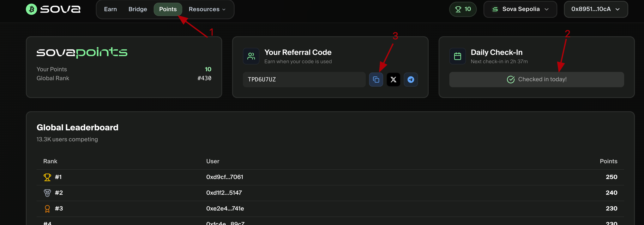This screenshot has width=644, height=225.
Task: Share referral code on X icon
Action: (393, 80)
